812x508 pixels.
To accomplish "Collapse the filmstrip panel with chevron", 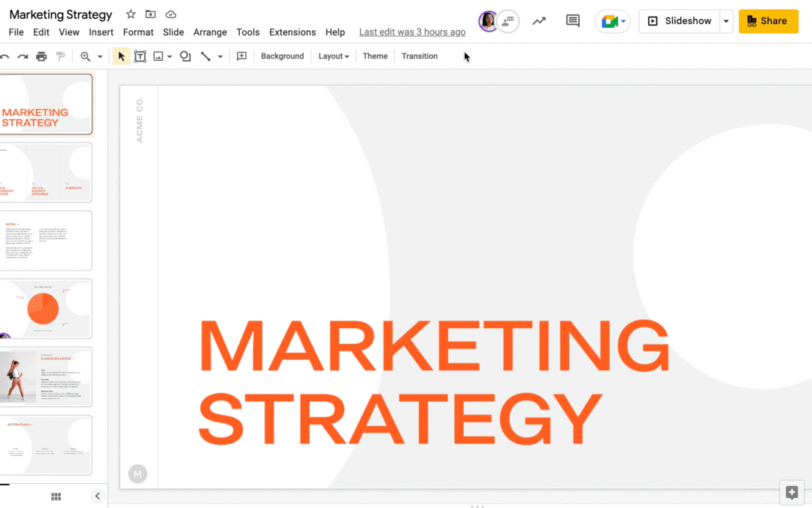I will click(97, 496).
